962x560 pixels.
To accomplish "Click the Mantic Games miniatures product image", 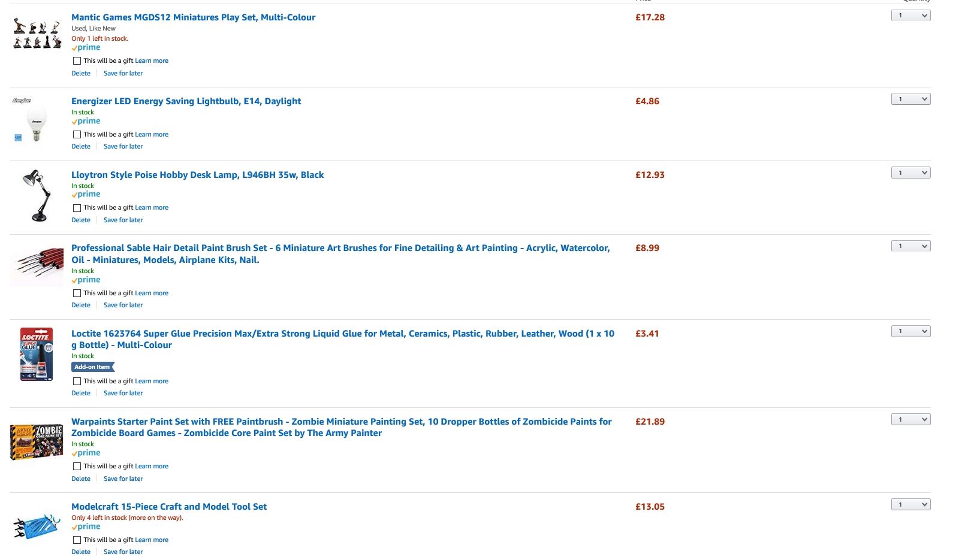I will [x=37, y=35].
